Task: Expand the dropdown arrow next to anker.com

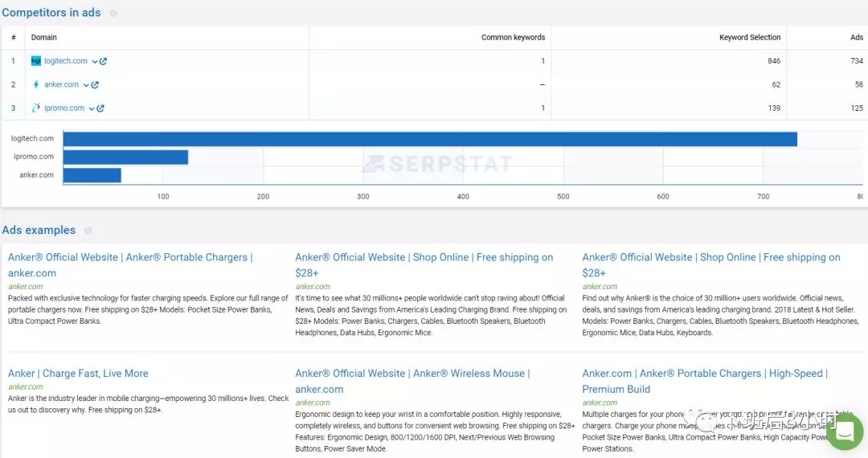Action: (x=86, y=84)
